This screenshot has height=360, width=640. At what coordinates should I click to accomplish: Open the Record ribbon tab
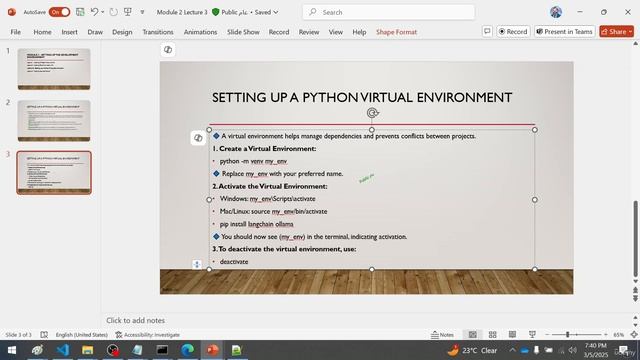[x=279, y=32]
